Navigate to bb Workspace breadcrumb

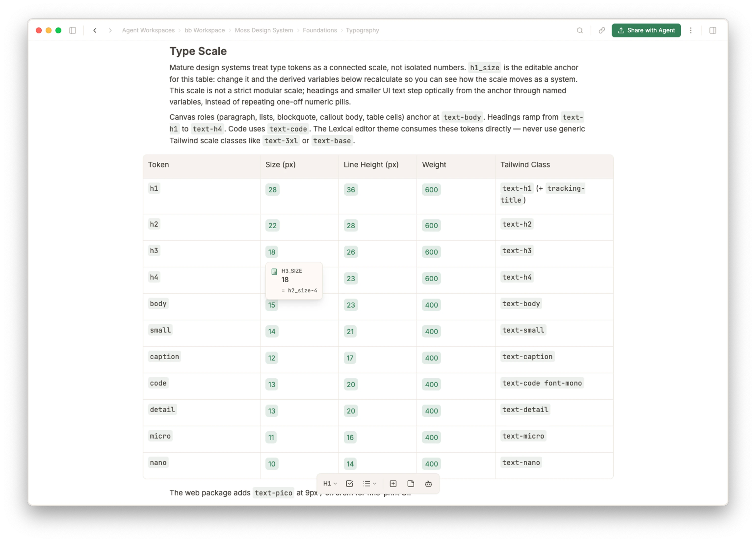(x=205, y=30)
